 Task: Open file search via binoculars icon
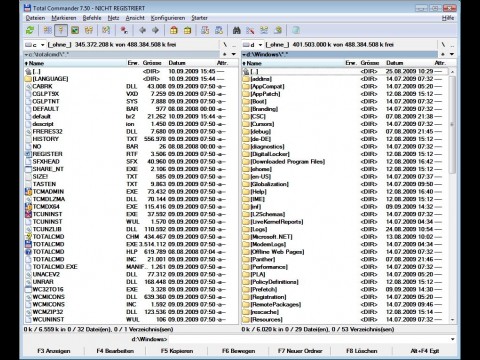(237, 31)
